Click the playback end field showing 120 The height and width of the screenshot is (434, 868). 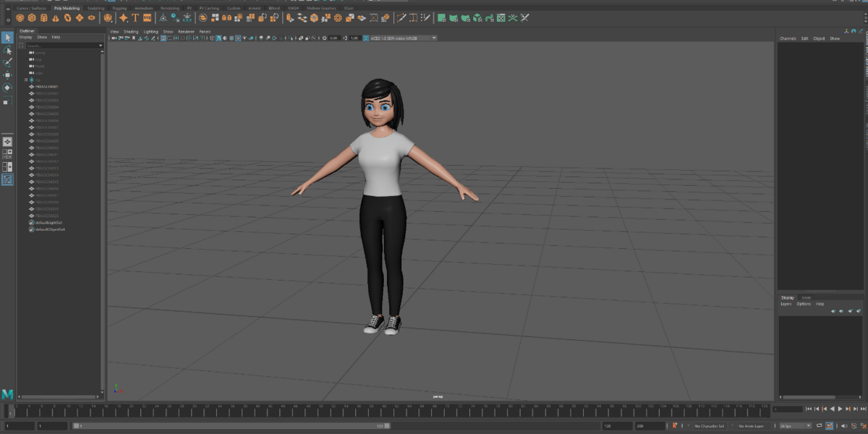point(616,426)
